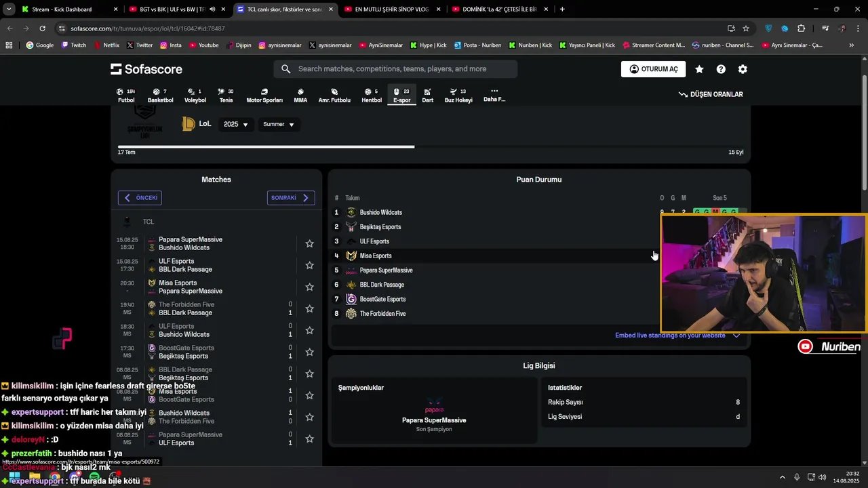Open the Amr. Futbolu category
Viewport: 868px width, 488px height.
point(334,96)
